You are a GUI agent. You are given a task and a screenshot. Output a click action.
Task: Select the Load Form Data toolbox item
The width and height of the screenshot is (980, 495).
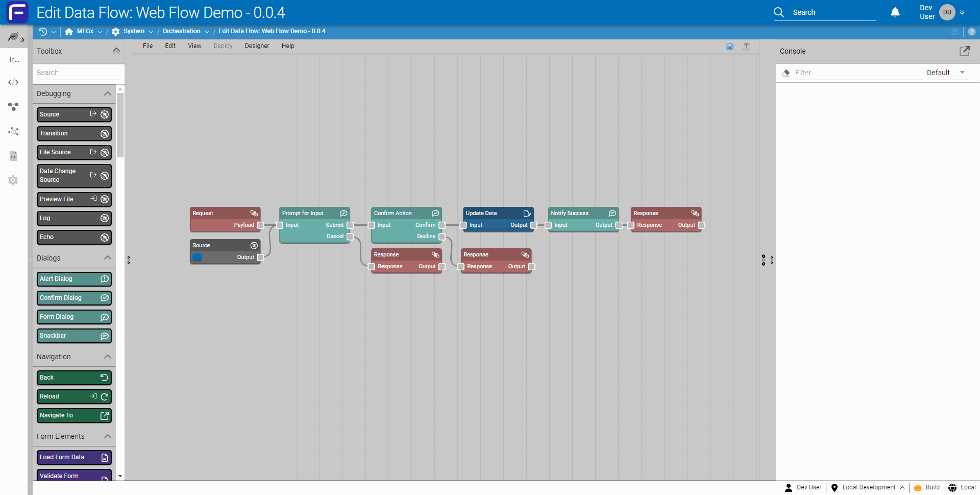click(74, 457)
